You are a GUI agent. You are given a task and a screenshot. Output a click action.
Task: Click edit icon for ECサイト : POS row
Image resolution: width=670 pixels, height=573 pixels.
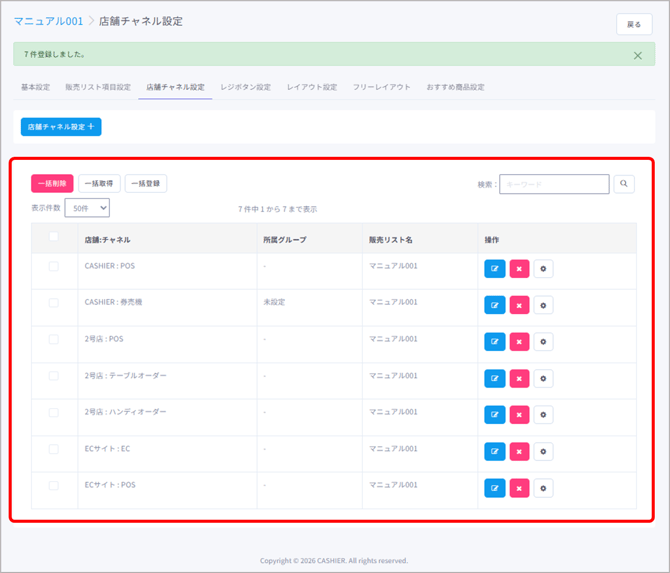coord(495,487)
